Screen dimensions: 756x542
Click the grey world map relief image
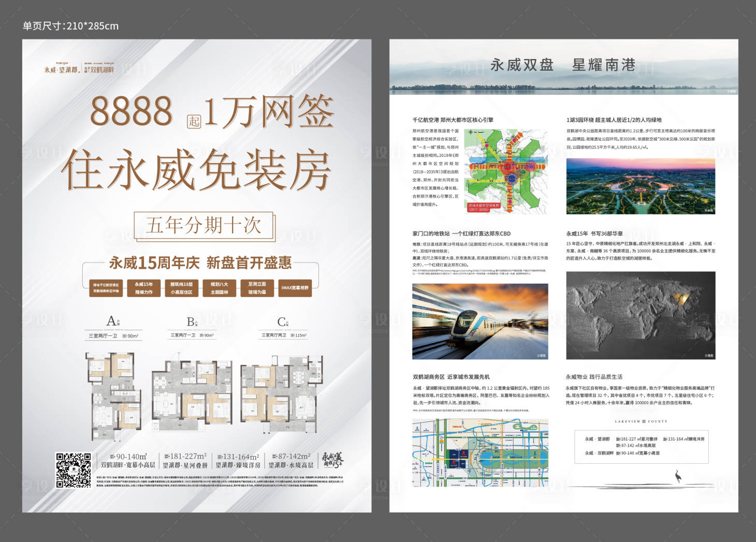point(641,315)
